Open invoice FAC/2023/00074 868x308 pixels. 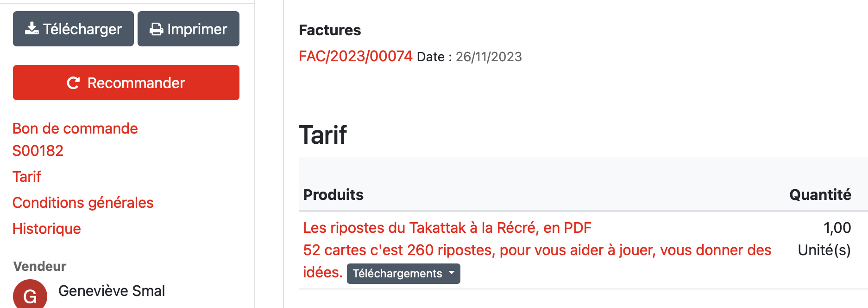click(355, 56)
